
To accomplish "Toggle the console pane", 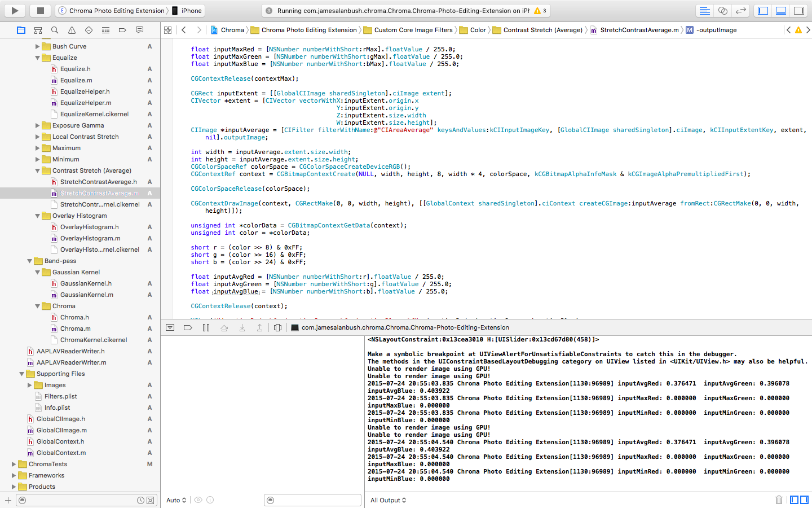I will (804, 500).
